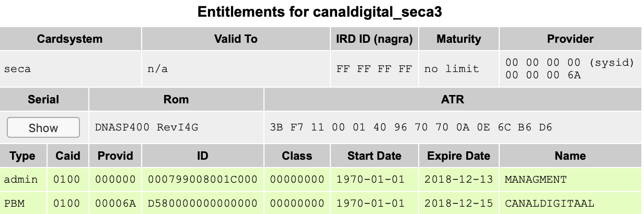Image resolution: width=644 pixels, height=214 pixels.
Task: Select the Rom header cell
Action: (x=176, y=99)
